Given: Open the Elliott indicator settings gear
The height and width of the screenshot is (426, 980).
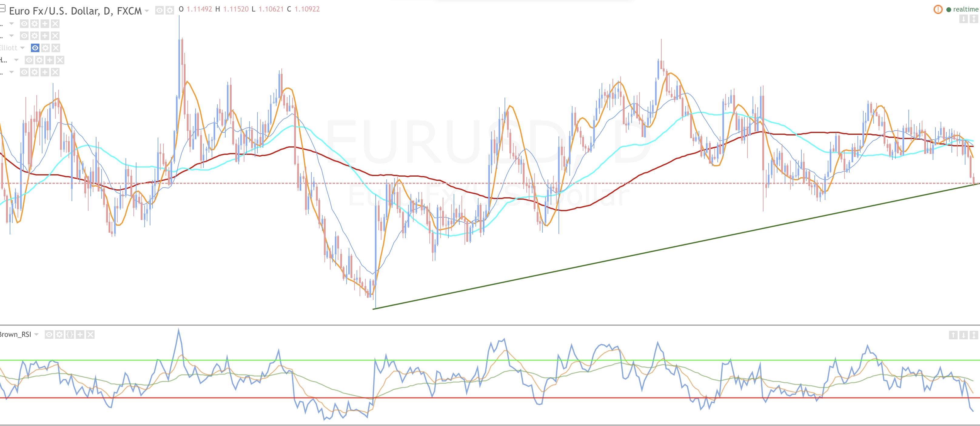Looking at the screenshot, I should coord(45,48).
